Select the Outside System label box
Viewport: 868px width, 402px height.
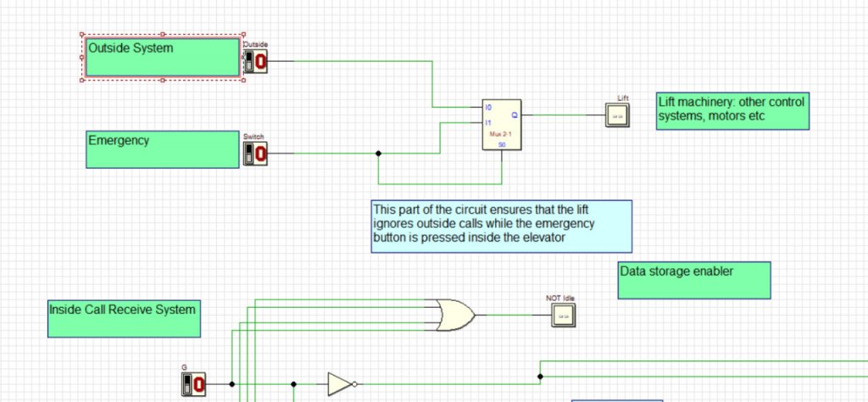pos(163,58)
